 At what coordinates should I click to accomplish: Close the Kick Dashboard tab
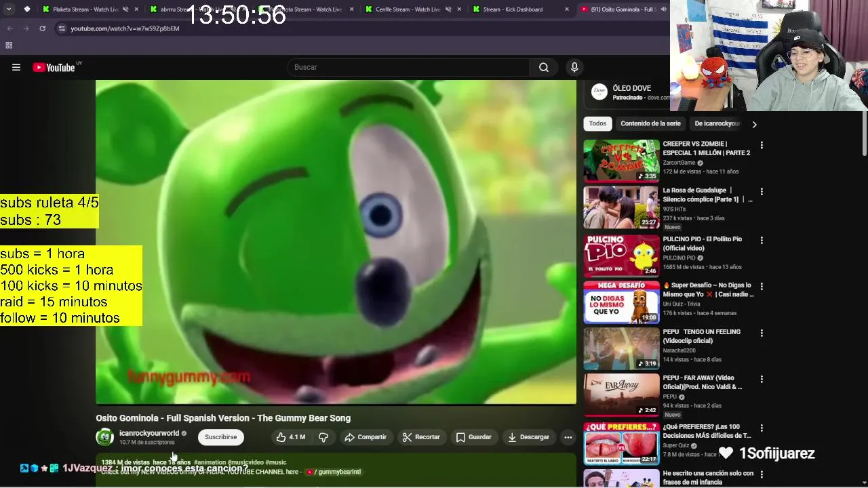coord(567,9)
